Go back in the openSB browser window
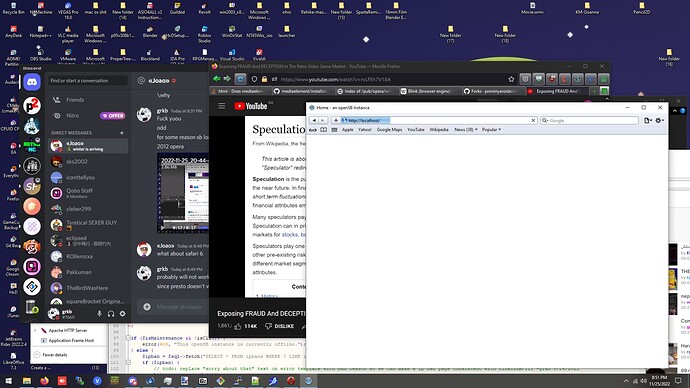This screenshot has width=690, height=388. 314,120
